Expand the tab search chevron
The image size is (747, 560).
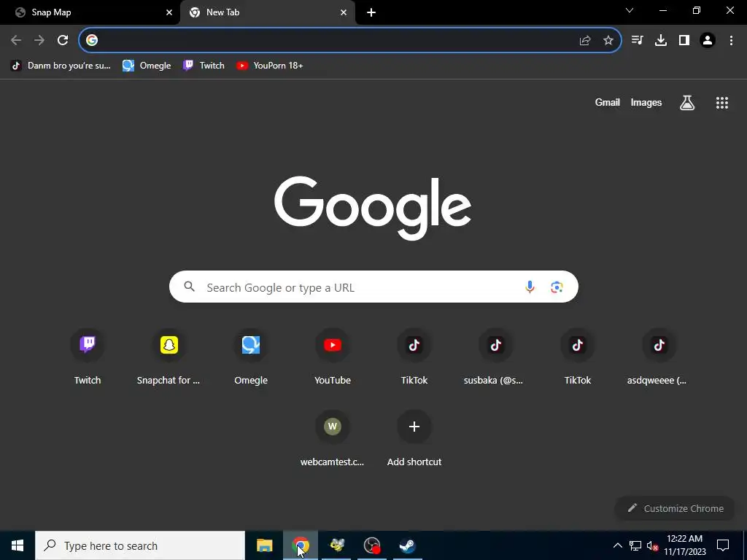pos(630,10)
